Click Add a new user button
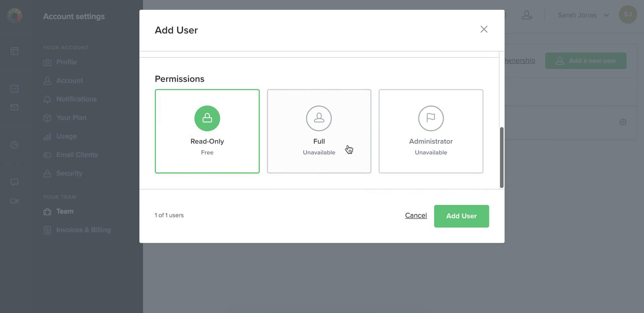This screenshot has width=644, height=313. 585,61
